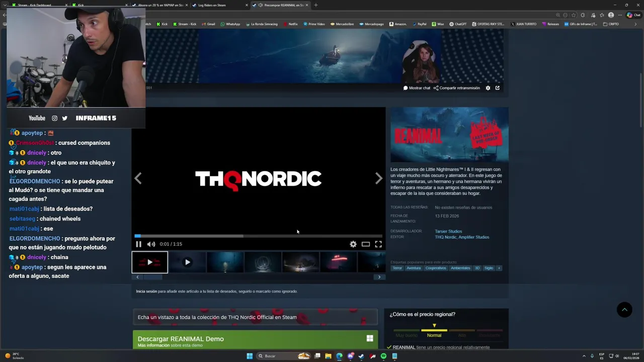The height and width of the screenshot is (362, 644).
Task: Select the Terror tag
Action: pyautogui.click(x=397, y=268)
